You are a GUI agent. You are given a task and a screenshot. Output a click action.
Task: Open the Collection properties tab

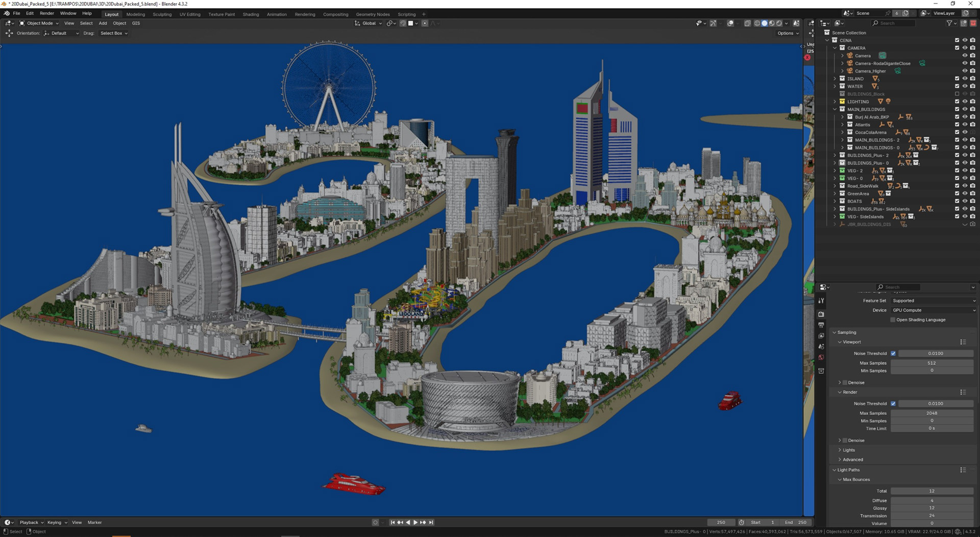pyautogui.click(x=821, y=371)
